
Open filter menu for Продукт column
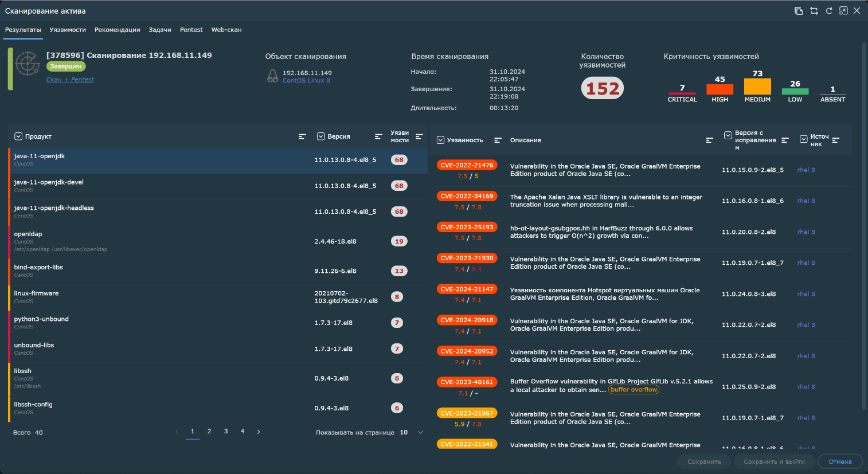pyautogui.click(x=302, y=136)
